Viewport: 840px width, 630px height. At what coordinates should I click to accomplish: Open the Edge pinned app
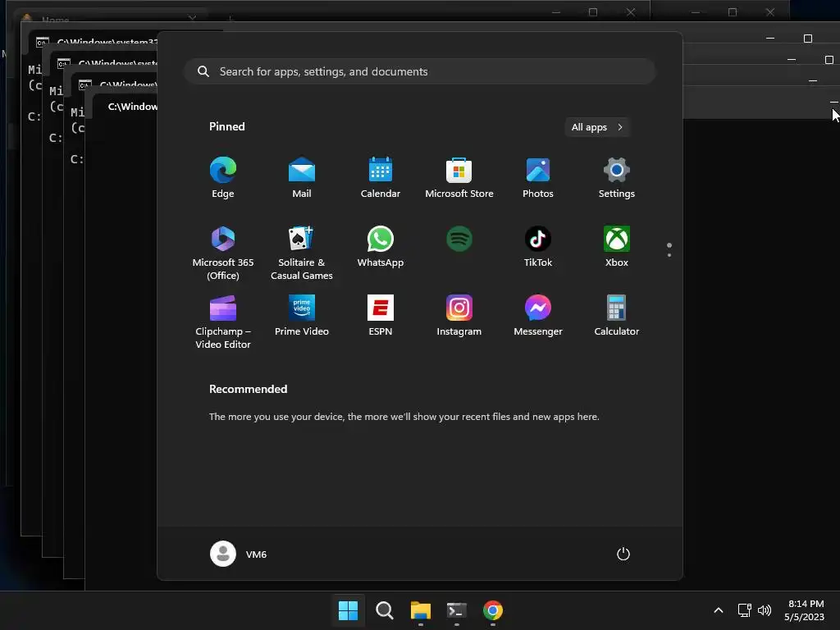(223, 178)
